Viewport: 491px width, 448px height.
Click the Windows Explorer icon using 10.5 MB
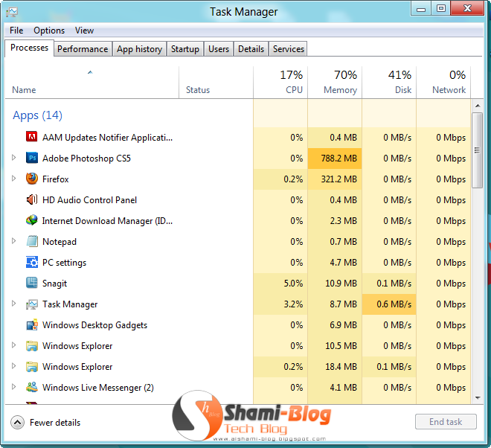(x=32, y=346)
